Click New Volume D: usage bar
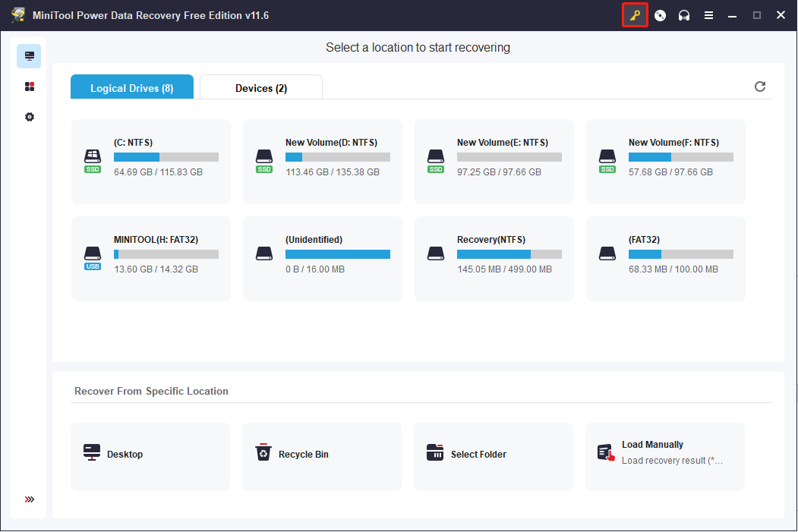 pos(338,157)
